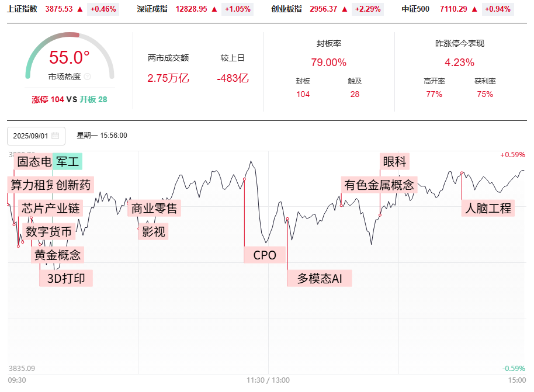Click the 开板 28 count
The image size is (534, 392).
(x=93, y=99)
